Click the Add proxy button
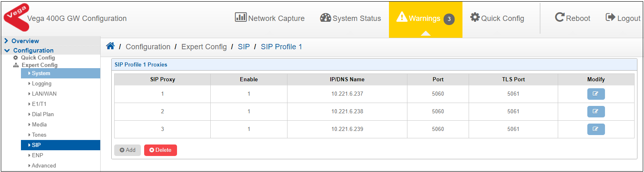This screenshot has height=172, width=644. tap(127, 150)
